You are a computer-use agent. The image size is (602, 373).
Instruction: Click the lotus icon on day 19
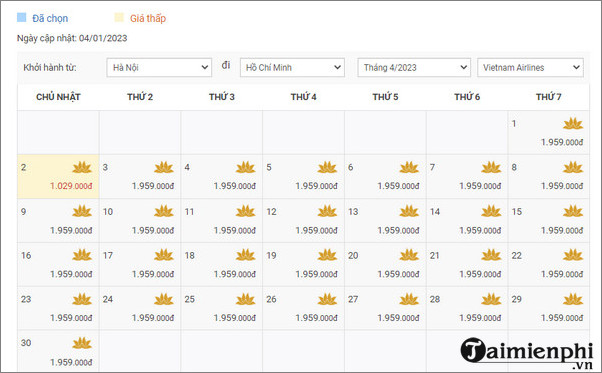click(x=327, y=255)
